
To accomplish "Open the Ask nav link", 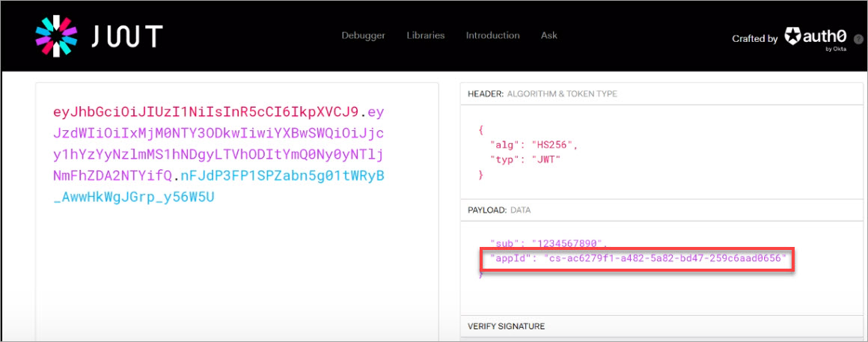I will click(x=549, y=35).
